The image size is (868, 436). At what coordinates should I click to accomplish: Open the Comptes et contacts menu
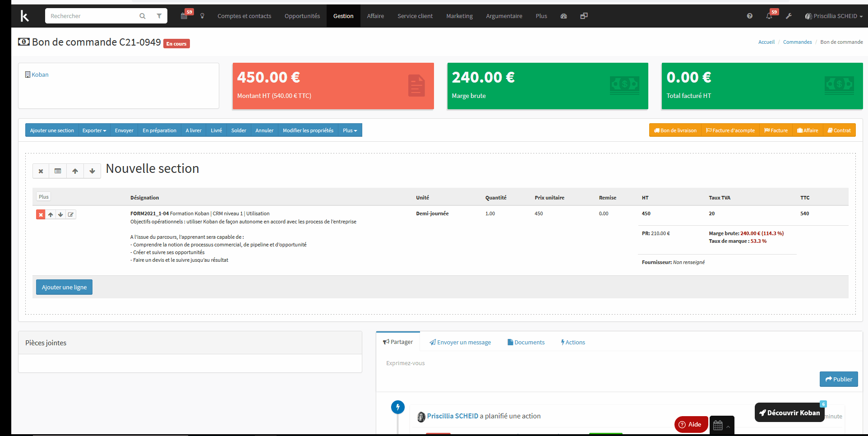(x=245, y=16)
